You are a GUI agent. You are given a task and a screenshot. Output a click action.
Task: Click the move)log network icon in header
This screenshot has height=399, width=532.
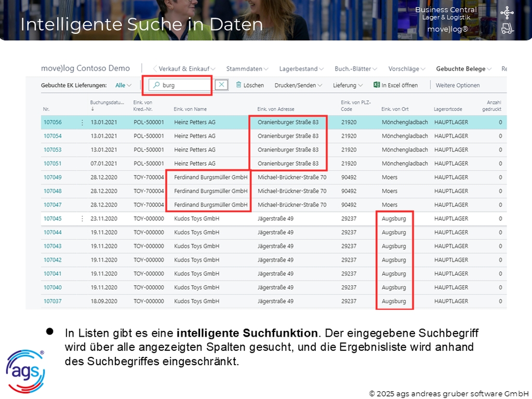pos(507,13)
